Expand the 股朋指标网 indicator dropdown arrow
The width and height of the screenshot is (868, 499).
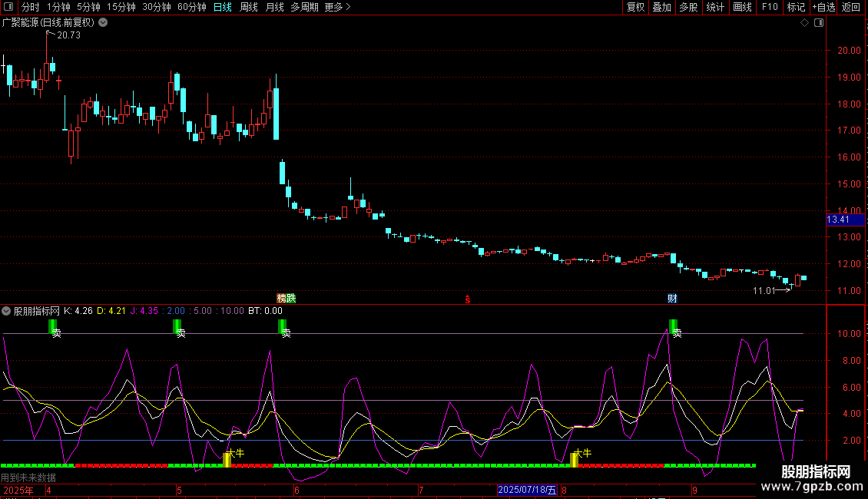click(x=7, y=311)
